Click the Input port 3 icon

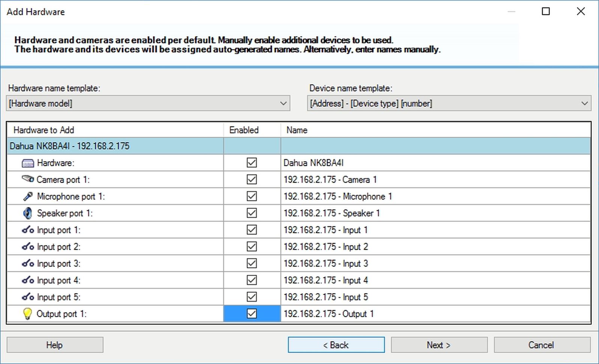click(x=28, y=264)
